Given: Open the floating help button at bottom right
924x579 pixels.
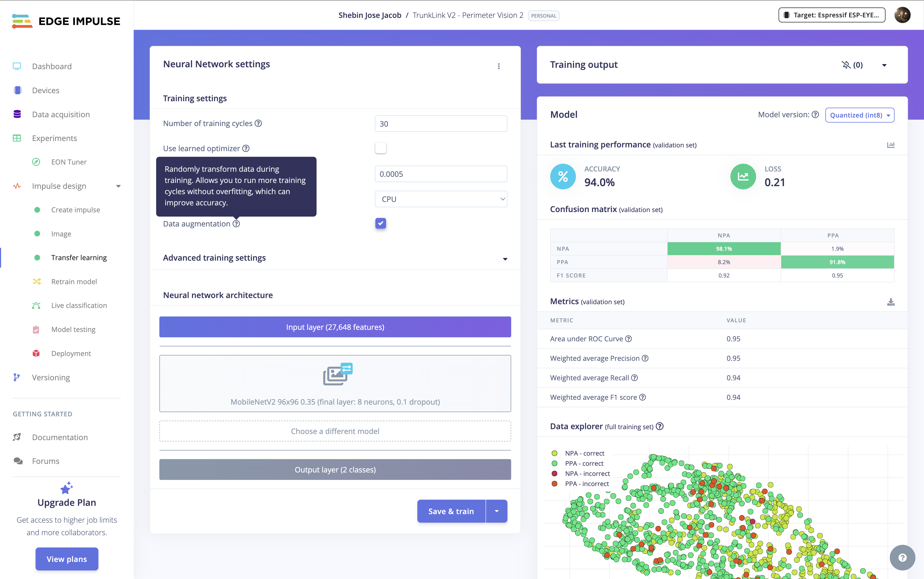Looking at the screenshot, I should (902, 557).
